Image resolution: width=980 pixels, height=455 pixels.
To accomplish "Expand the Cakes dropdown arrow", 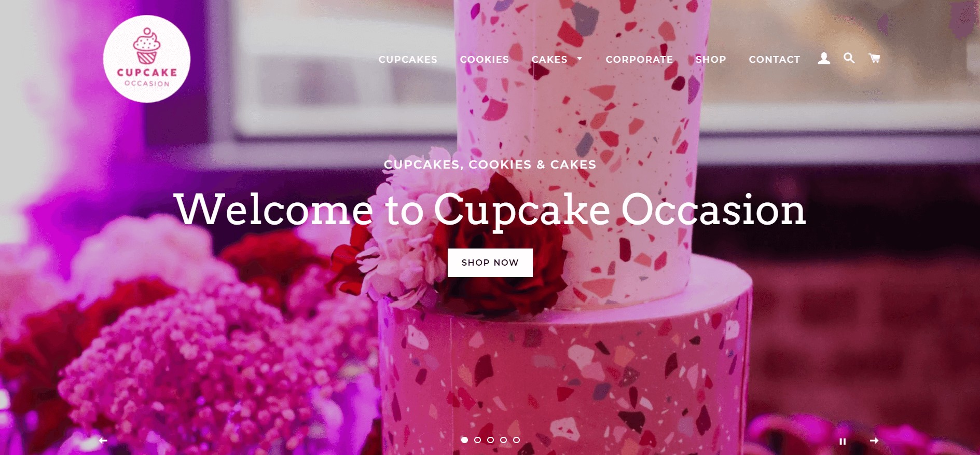I will click(579, 59).
